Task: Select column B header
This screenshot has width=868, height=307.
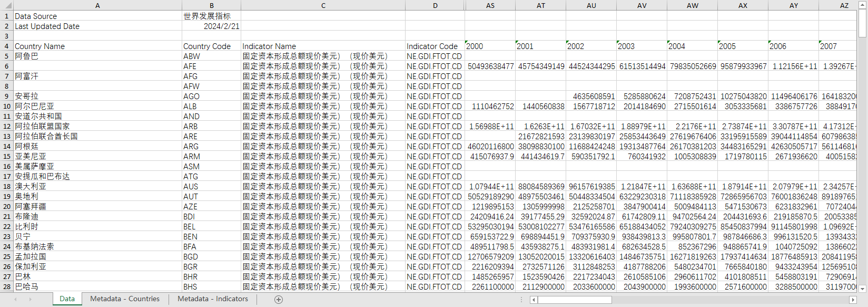Action: (211, 5)
